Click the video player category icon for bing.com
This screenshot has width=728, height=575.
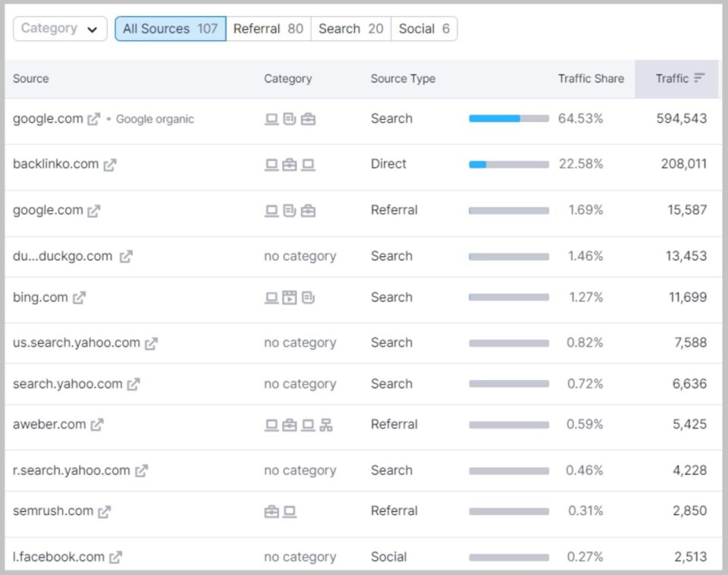pos(289,298)
